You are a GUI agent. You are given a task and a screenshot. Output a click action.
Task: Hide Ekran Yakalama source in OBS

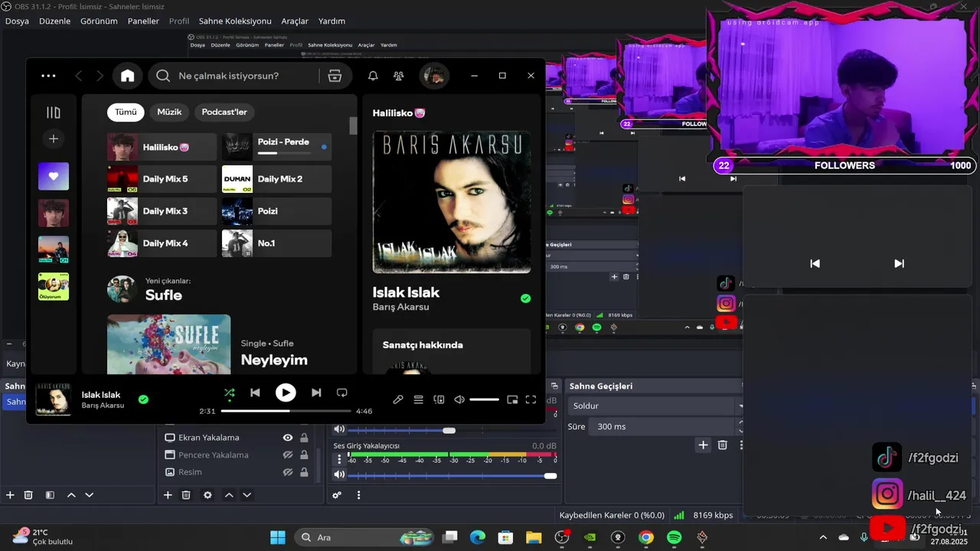[288, 438]
